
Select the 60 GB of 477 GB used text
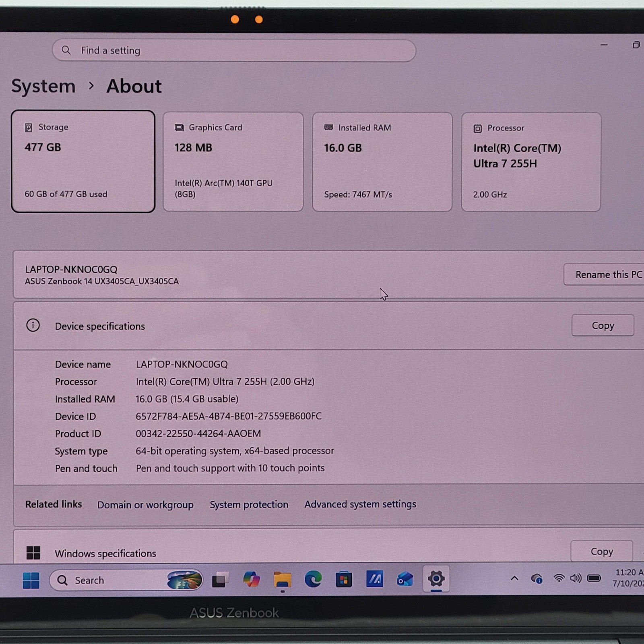click(66, 194)
